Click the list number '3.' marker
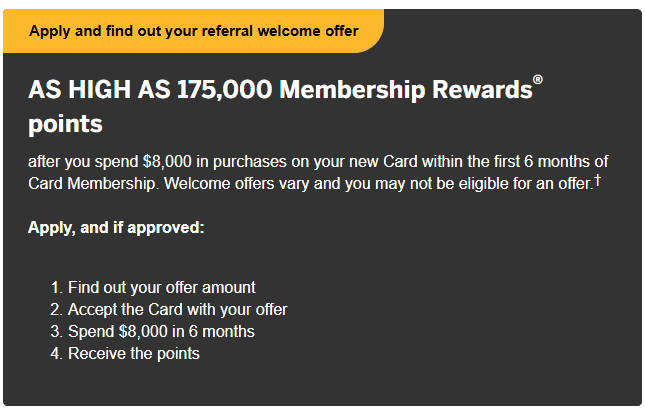Viewport: 645px width, 408px height. point(56,331)
